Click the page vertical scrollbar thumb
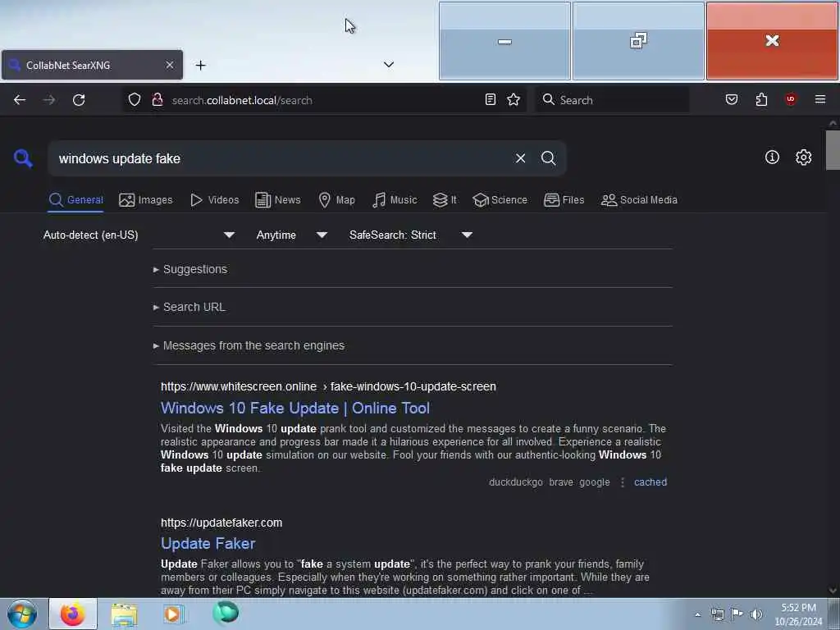 [x=833, y=149]
